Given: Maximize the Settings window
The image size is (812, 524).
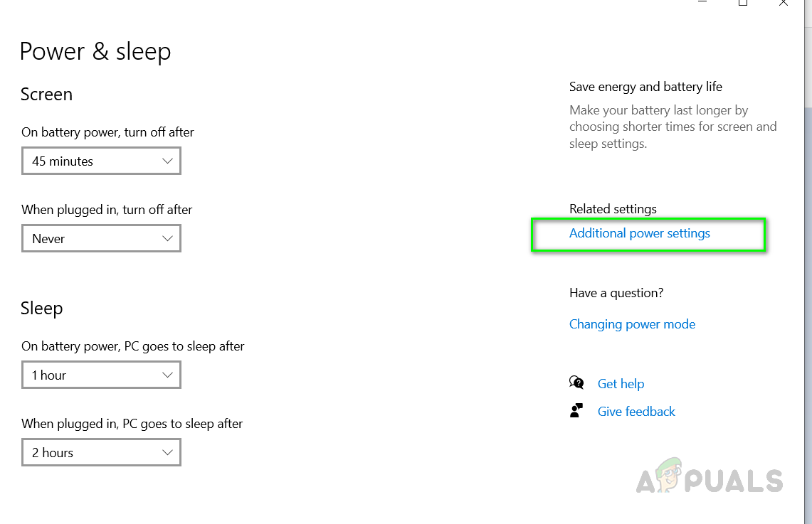Looking at the screenshot, I should [743, 4].
